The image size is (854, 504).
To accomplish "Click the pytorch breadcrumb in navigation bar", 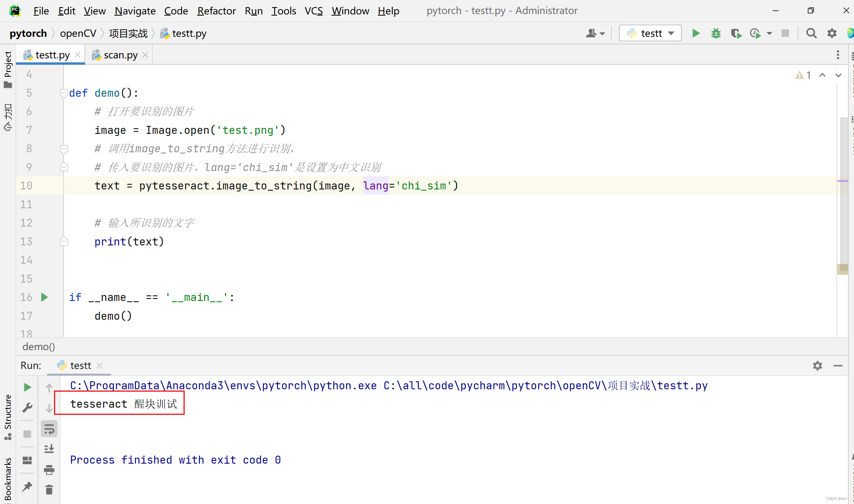I will click(28, 34).
